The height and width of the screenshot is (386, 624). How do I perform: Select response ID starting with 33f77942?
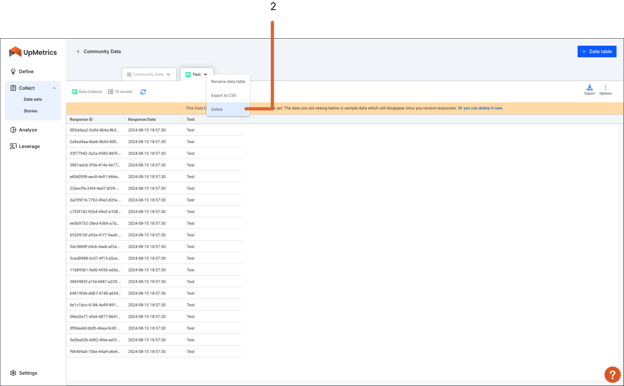point(94,153)
